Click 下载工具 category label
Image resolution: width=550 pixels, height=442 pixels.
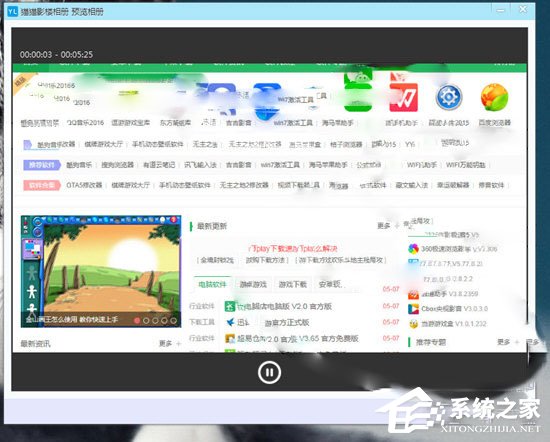pos(202,322)
